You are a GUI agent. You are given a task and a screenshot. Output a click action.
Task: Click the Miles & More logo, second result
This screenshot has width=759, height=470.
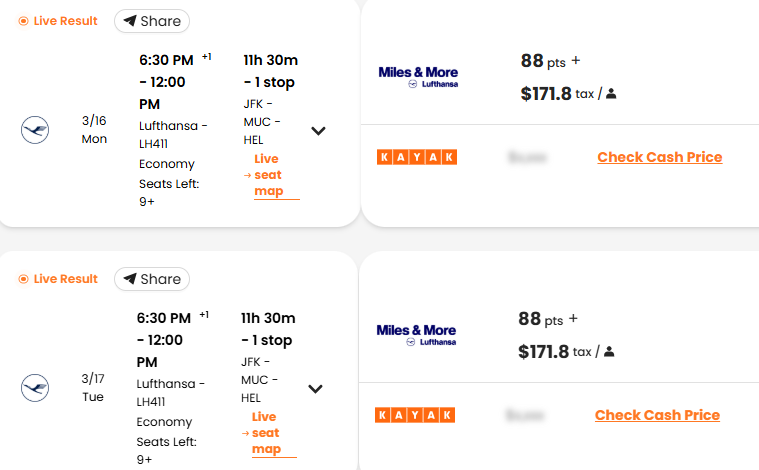click(416, 335)
